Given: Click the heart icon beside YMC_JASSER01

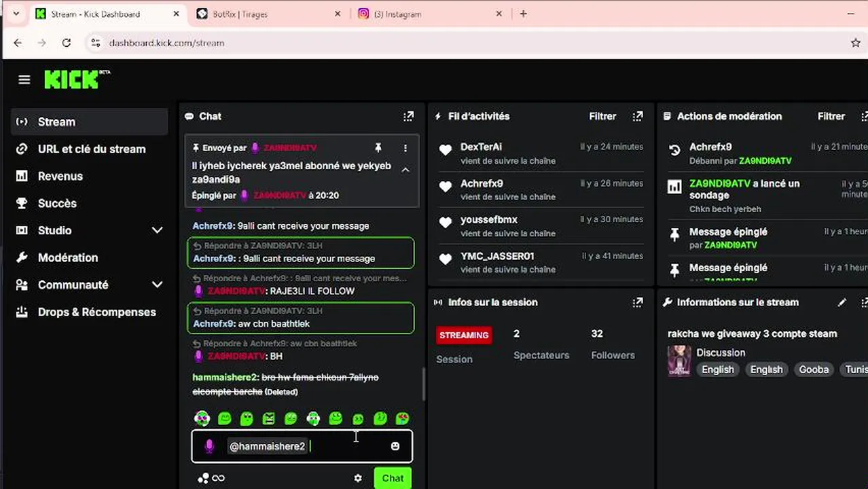Looking at the screenshot, I should point(446,259).
